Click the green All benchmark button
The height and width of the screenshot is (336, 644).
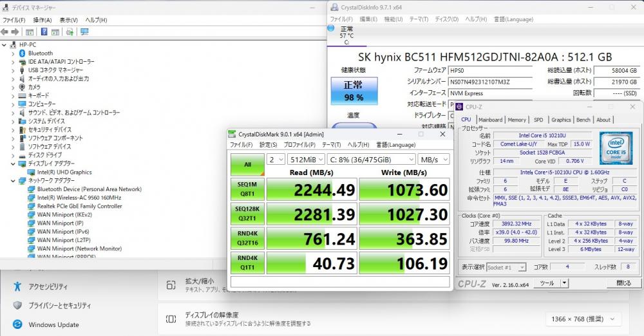click(247, 164)
